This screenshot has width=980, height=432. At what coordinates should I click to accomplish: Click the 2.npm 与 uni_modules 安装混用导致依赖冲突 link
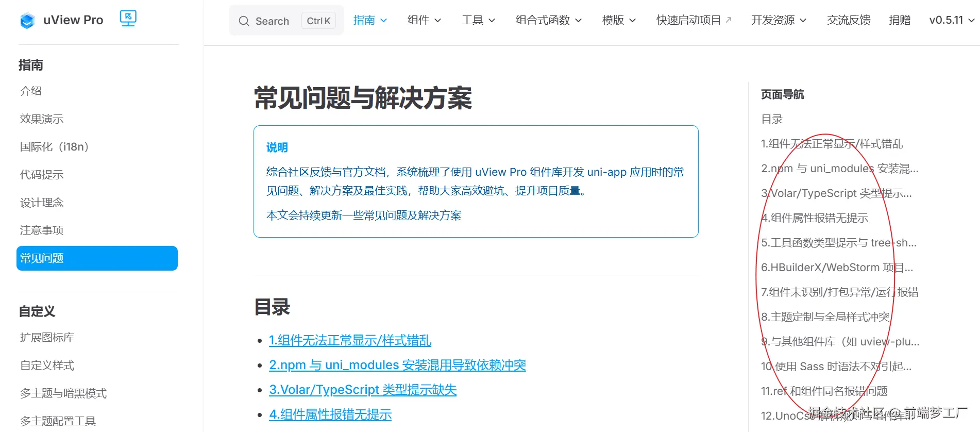pyautogui.click(x=397, y=365)
